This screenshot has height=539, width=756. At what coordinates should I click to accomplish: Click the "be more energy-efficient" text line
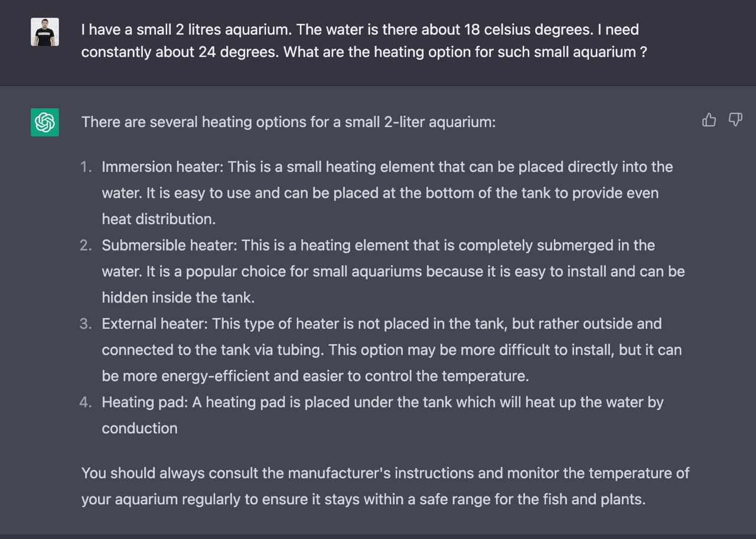315,376
